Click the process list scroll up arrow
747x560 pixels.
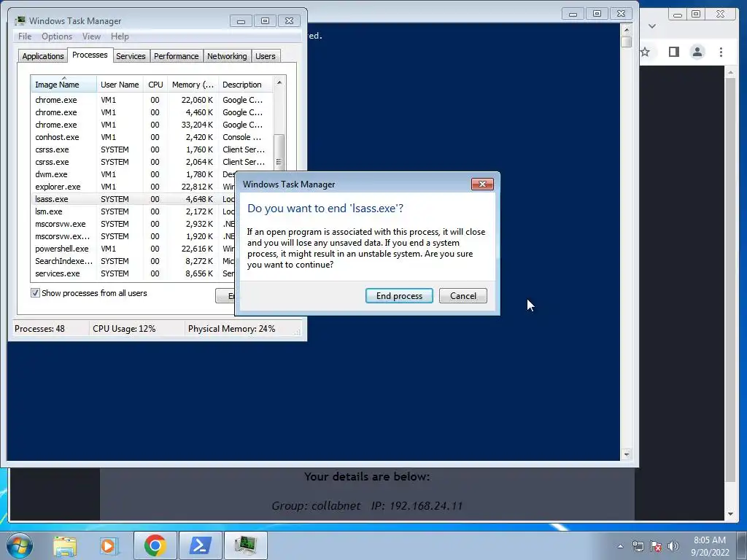(279, 82)
